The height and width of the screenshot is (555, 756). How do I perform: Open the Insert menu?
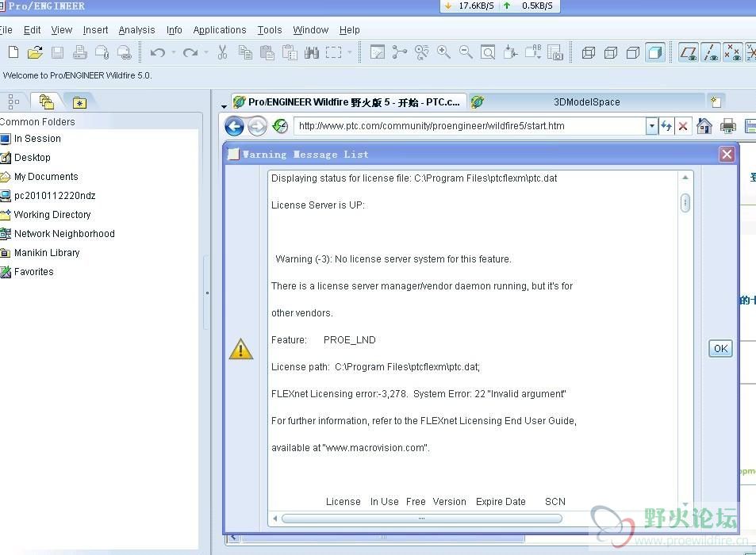[x=95, y=30]
